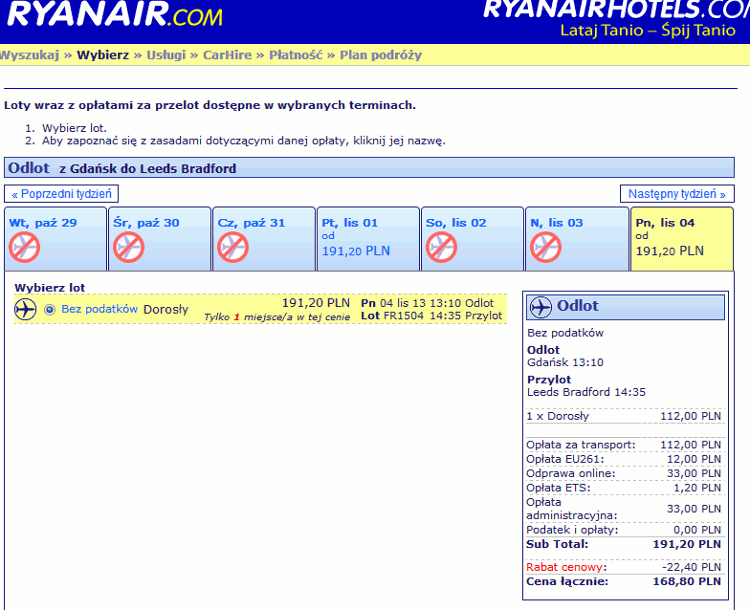Open the Śr, paź 30 date tab
750x610 pixels.
160,239
